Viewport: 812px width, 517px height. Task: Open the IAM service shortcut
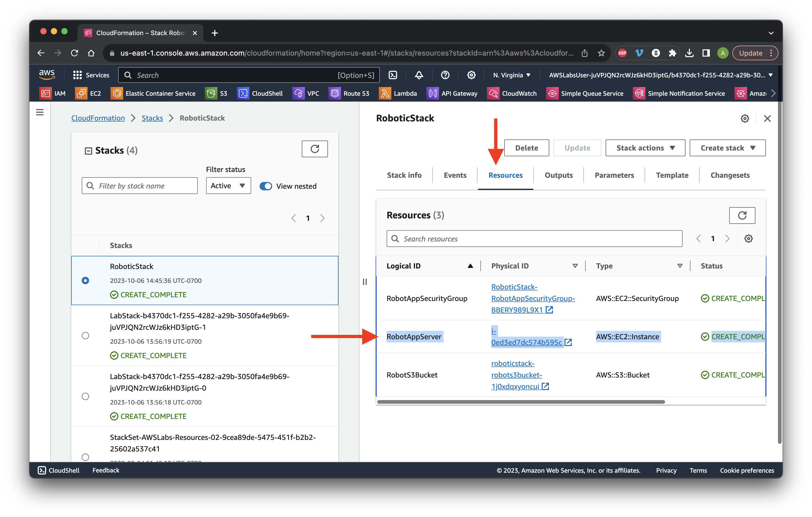(53, 94)
